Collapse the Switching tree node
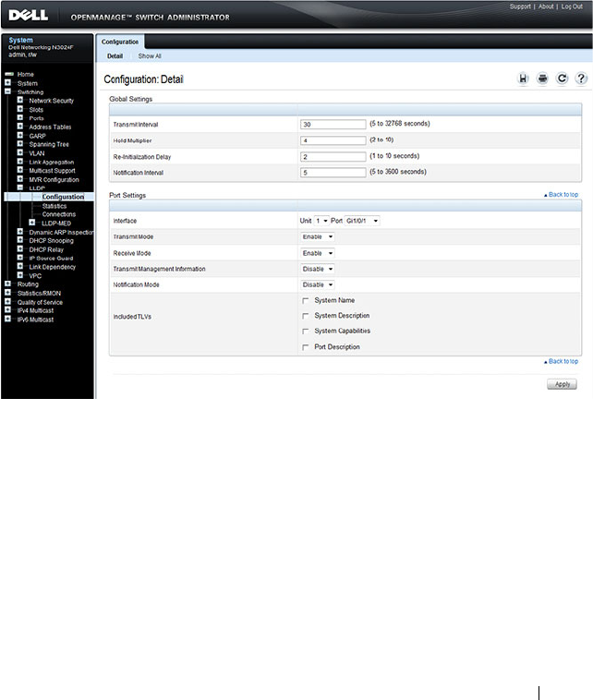The image size is (593, 700). (x=7, y=91)
